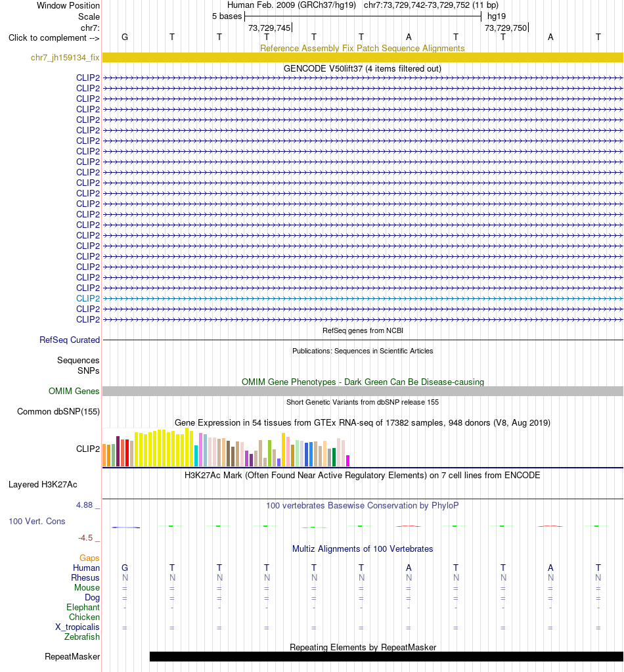Select the Elephant species row label
The image size is (624, 672).
[x=83, y=607]
